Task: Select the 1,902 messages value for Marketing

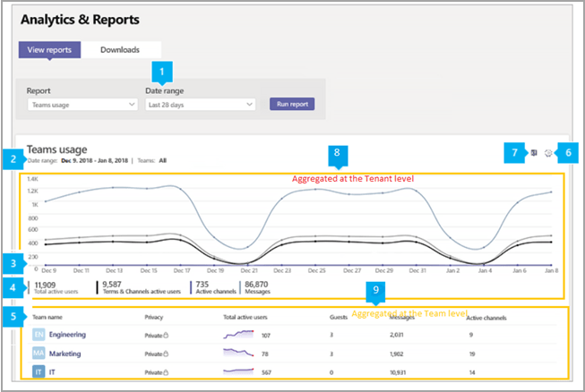Action: [x=397, y=354]
